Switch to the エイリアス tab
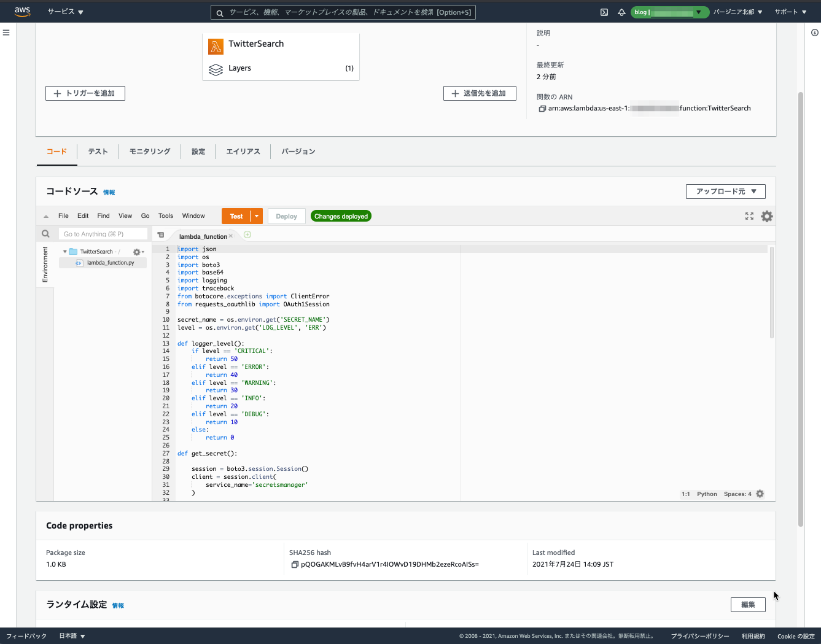This screenshot has height=644, width=821. point(243,152)
